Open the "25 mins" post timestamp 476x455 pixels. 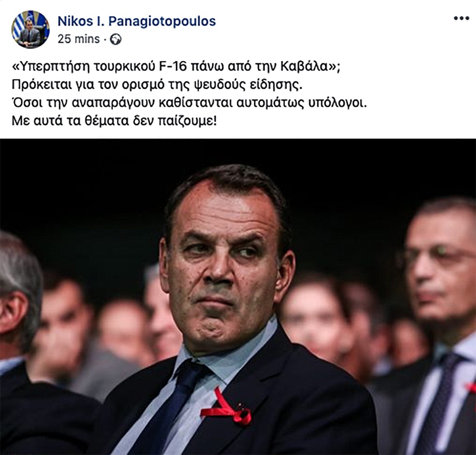[79, 39]
